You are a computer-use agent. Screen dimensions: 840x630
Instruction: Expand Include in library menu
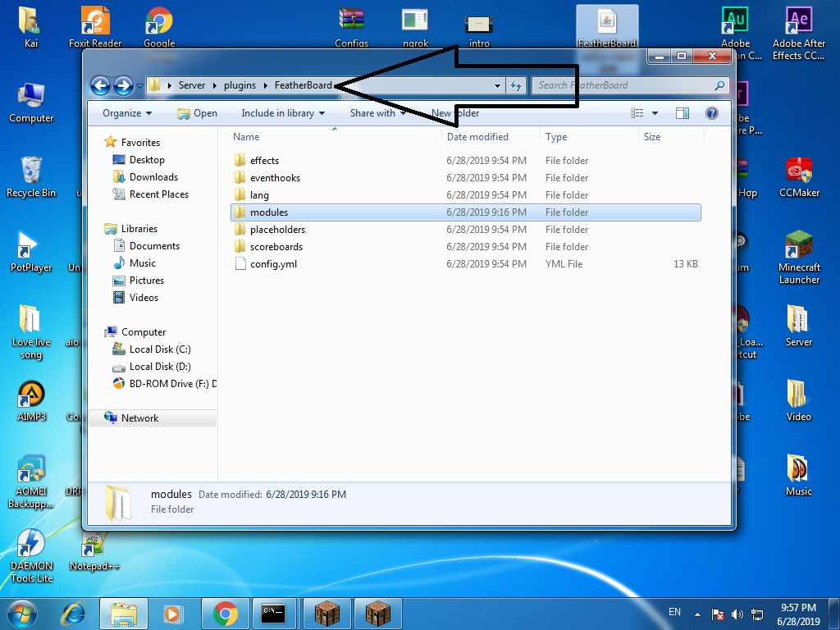283,113
